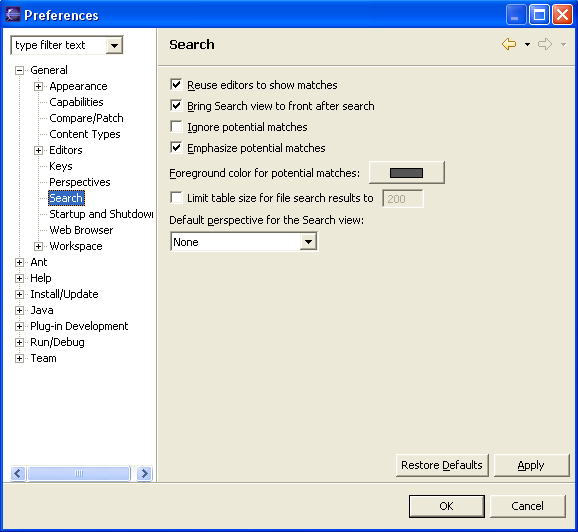578x532 pixels.
Task: Click the horizontal scrollbar thumb
Action: pos(79,473)
